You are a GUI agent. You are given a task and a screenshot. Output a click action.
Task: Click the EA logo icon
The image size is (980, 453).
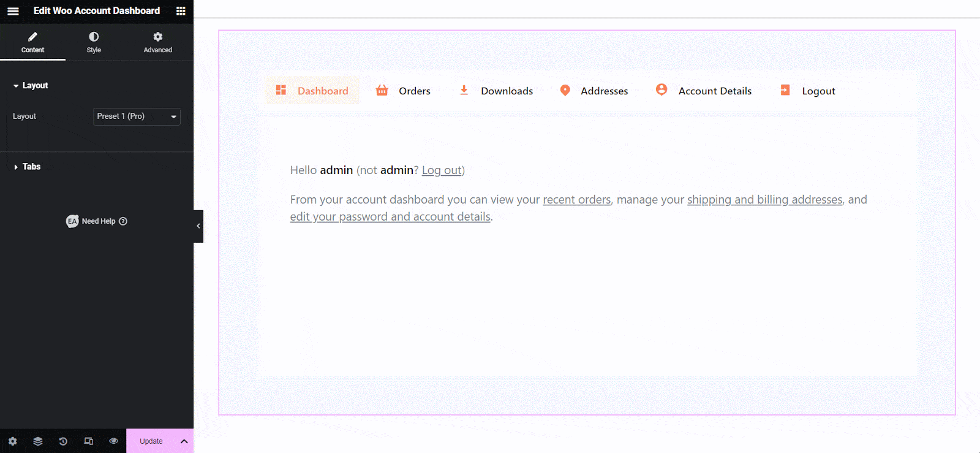coord(72,221)
